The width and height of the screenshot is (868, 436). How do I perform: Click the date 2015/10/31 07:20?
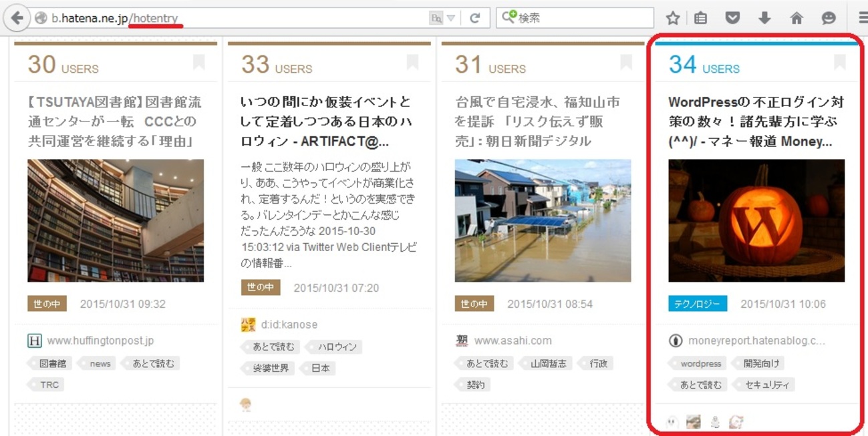(x=336, y=288)
